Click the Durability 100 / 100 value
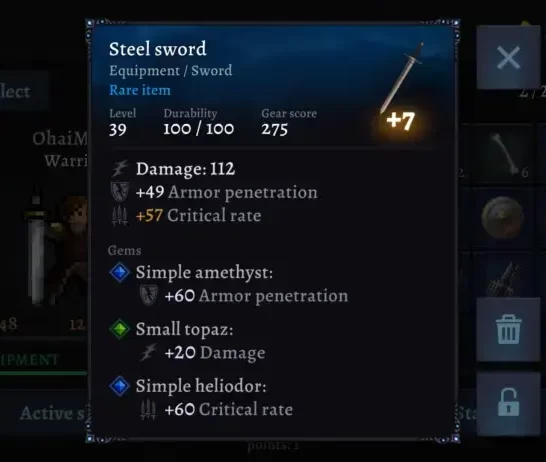The width and height of the screenshot is (546, 462). click(198, 129)
